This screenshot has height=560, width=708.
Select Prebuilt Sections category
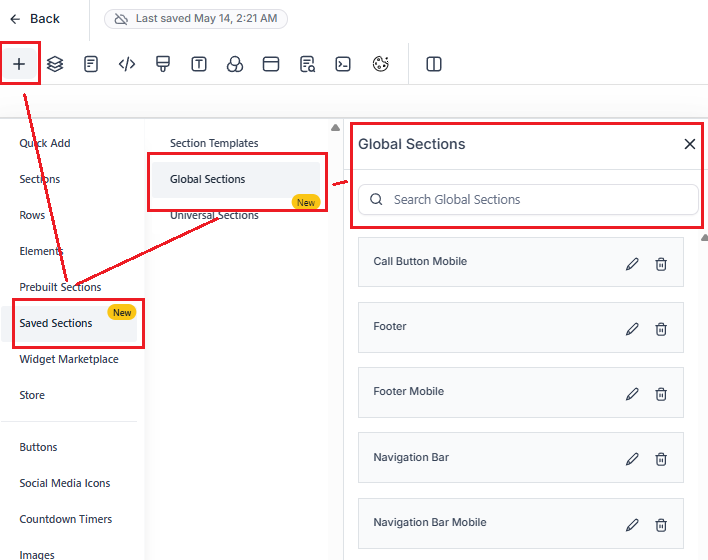60,287
